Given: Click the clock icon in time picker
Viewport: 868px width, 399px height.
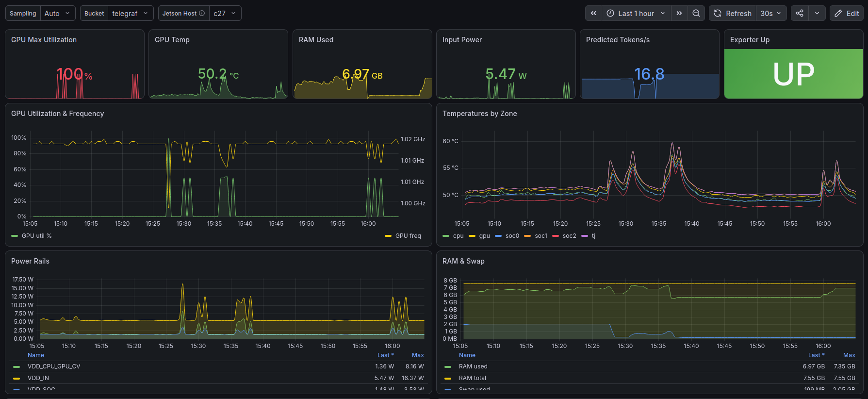Looking at the screenshot, I should 610,13.
